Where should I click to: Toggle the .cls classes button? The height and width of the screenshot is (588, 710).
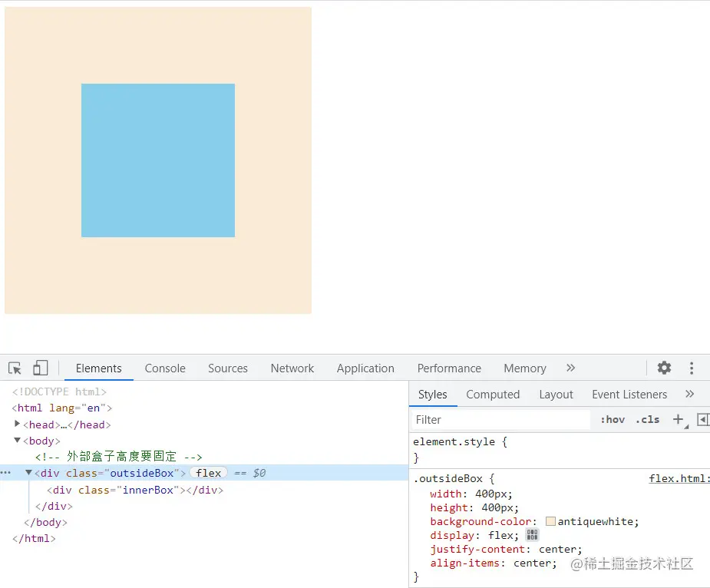648,419
